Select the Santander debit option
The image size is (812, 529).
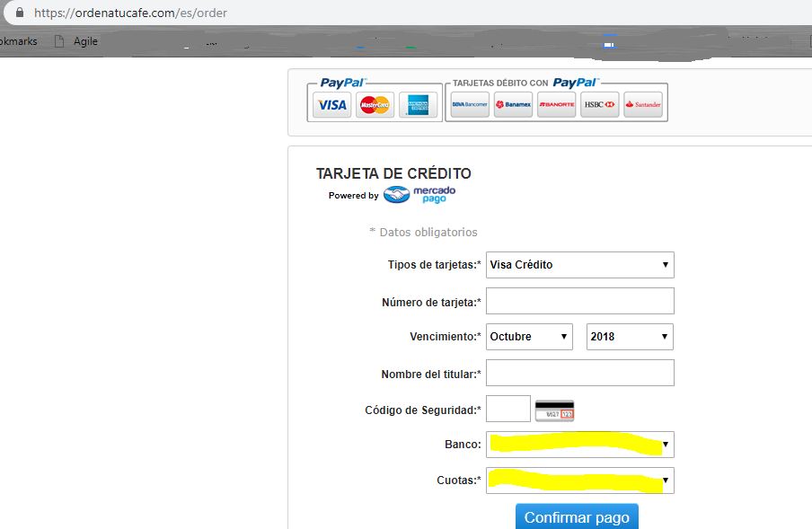point(643,104)
